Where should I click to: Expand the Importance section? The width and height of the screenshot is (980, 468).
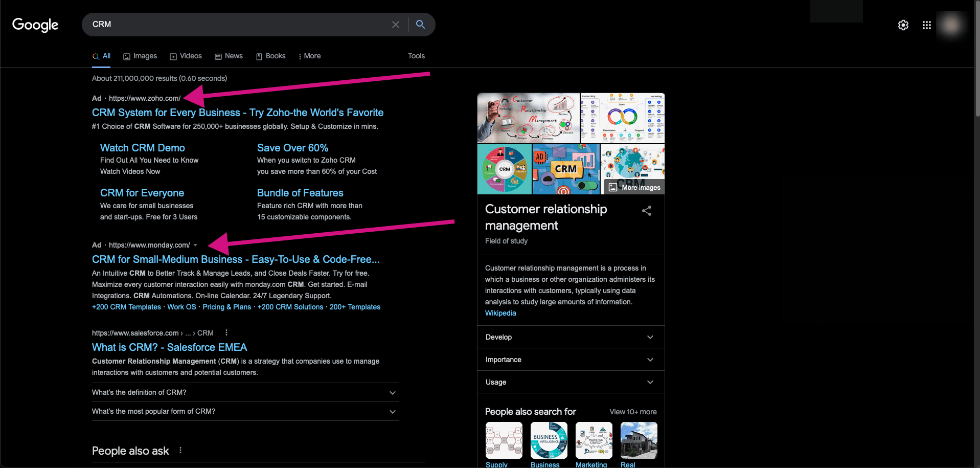click(x=571, y=360)
